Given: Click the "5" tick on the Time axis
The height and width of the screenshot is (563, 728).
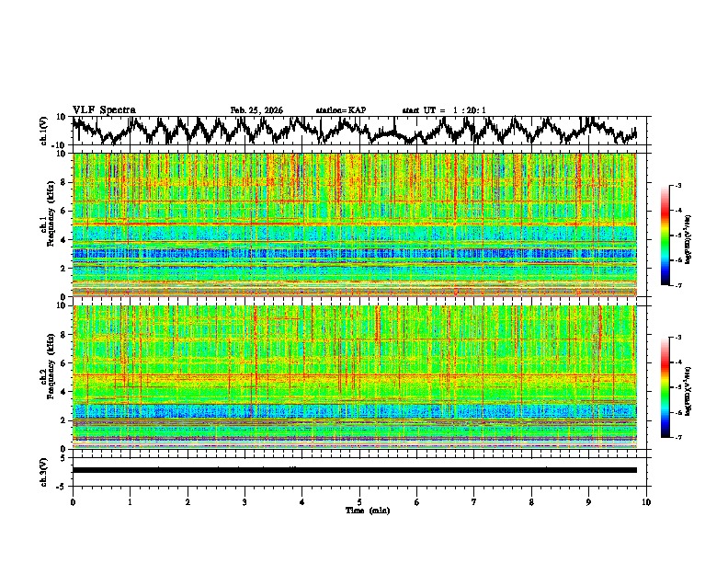Looking at the screenshot, I should point(359,502).
